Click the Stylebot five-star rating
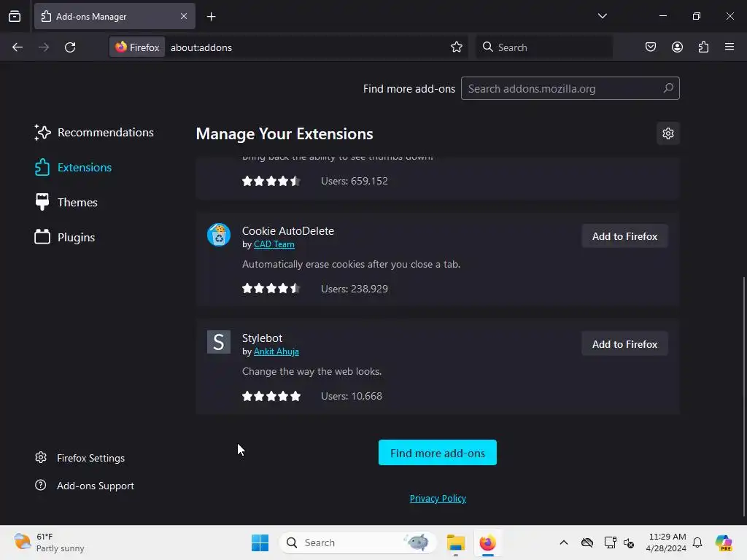 [x=271, y=396]
